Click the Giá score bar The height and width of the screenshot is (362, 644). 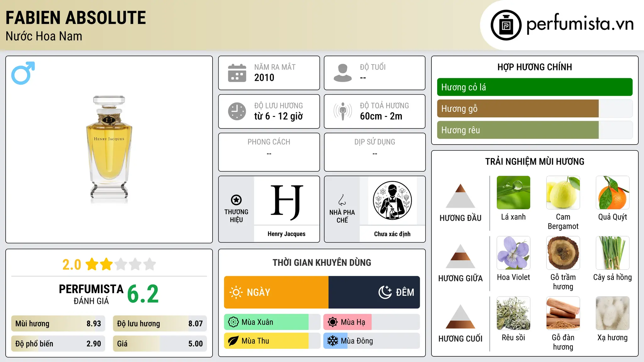coord(160,344)
